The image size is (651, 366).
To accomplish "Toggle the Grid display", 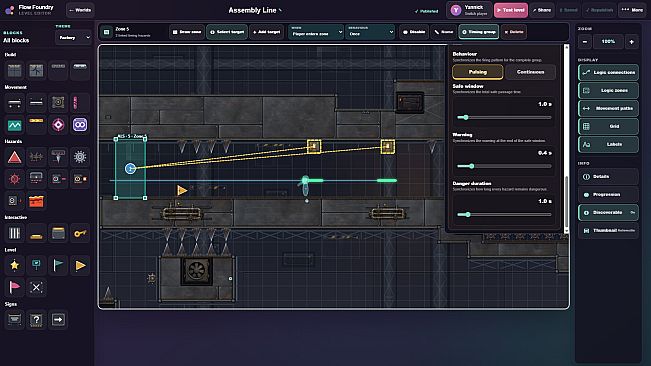I will point(608,126).
